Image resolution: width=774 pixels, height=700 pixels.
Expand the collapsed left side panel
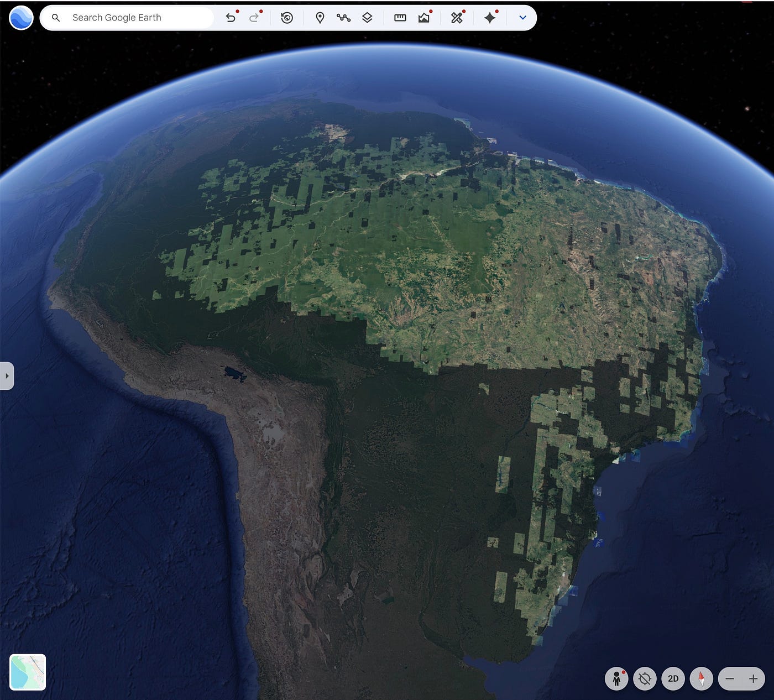(7, 376)
